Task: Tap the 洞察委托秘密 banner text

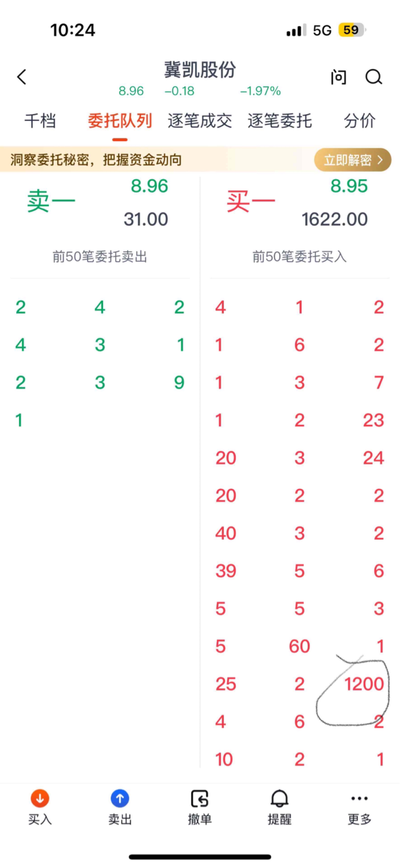Action: point(96,160)
